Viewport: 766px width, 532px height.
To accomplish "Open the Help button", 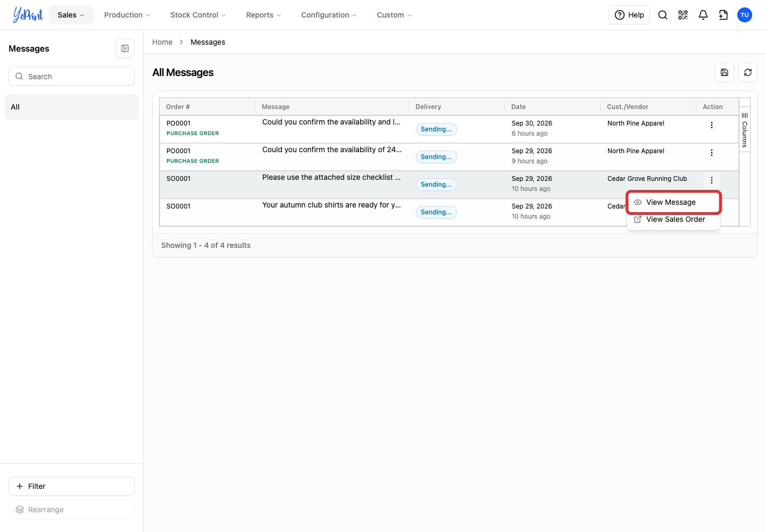I will coord(629,15).
